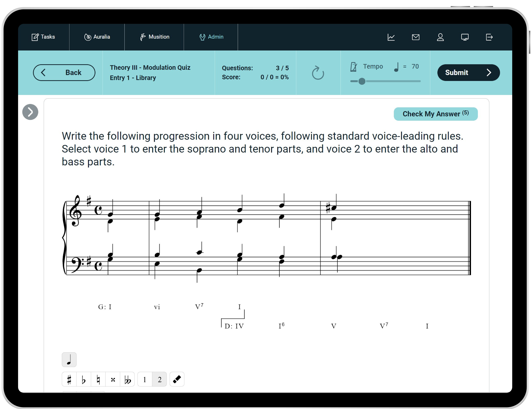
Task: Select the double sharp accidental
Action: click(x=113, y=379)
